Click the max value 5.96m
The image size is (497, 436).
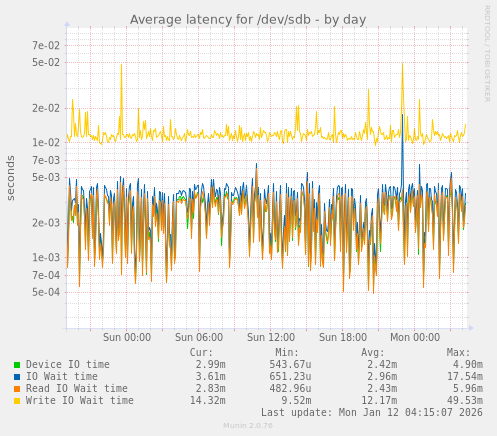(468, 388)
